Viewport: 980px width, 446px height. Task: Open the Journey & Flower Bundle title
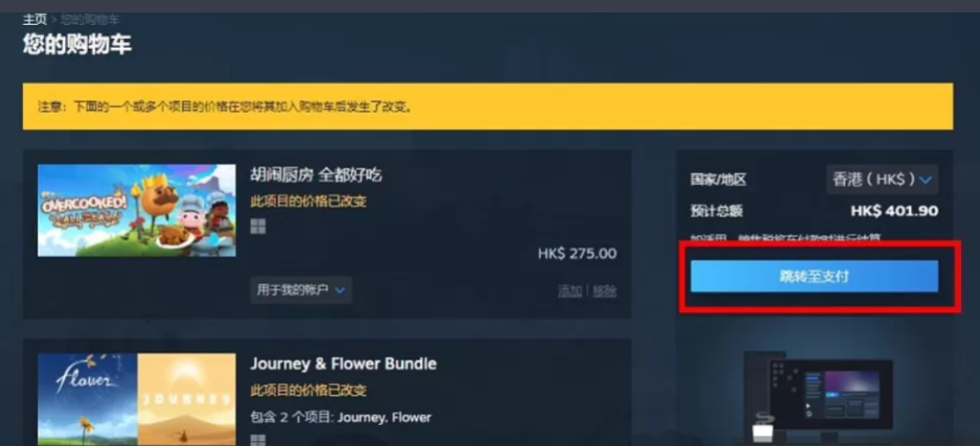click(344, 365)
